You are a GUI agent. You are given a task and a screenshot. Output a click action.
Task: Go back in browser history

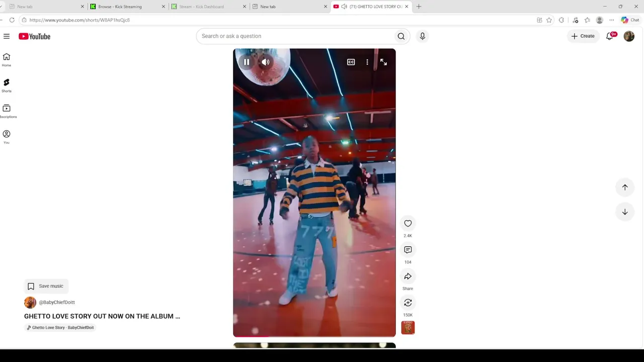[x=2, y=20]
